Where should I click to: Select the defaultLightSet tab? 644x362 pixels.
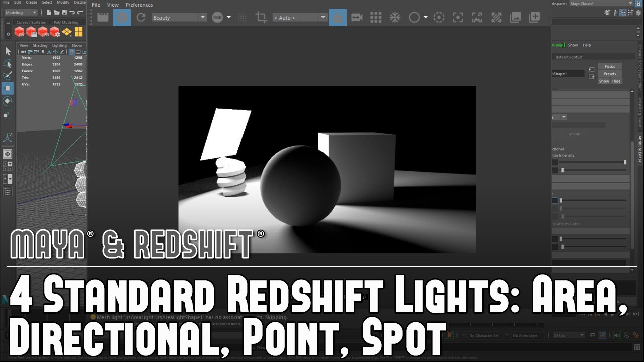[569, 57]
